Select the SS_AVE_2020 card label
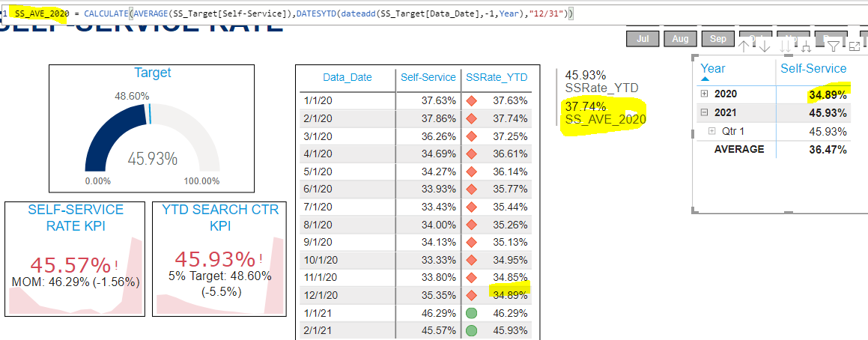The image size is (868, 340). click(x=605, y=118)
